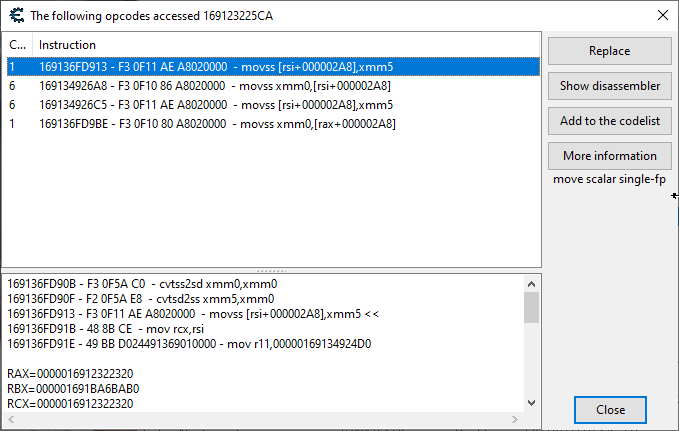Click the down arrow of the vertical scrollbar
Viewport: 679px width, 431px height.
531,403
